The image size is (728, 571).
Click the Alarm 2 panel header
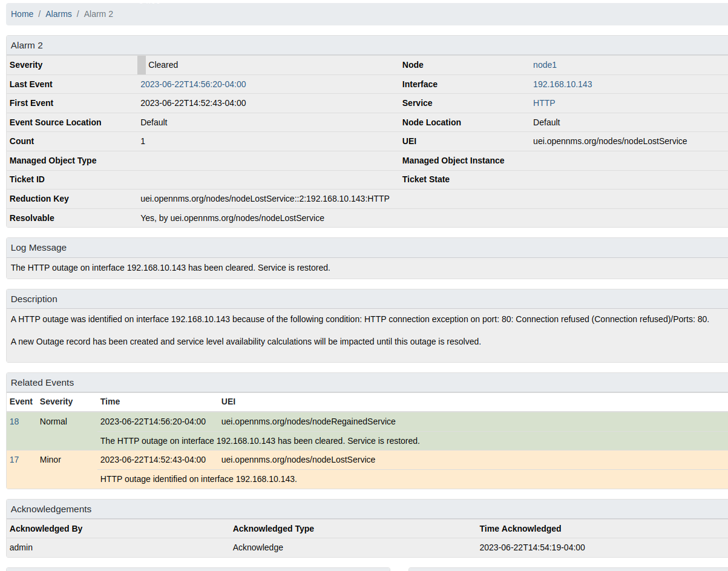[27, 45]
